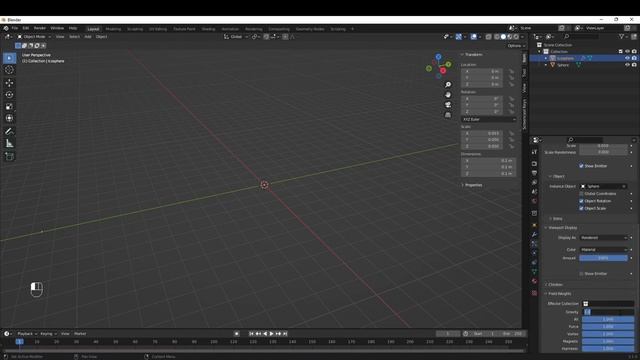640x360 pixels.
Task: Open the Object Mode dropdown
Action: coord(34,37)
